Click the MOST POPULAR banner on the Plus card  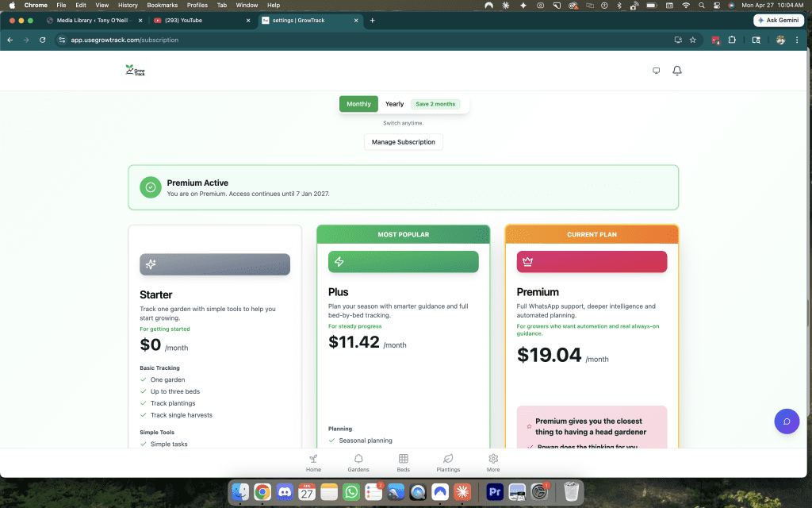pyautogui.click(x=404, y=234)
